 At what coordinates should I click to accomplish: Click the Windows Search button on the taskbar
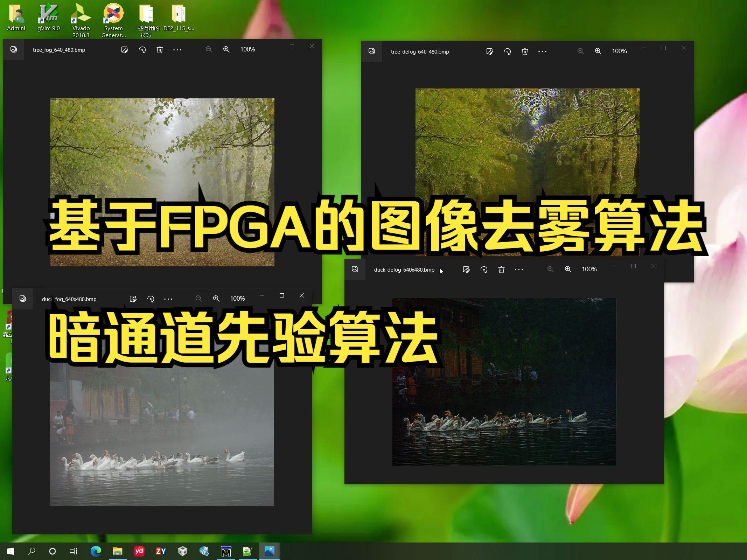pyautogui.click(x=32, y=551)
